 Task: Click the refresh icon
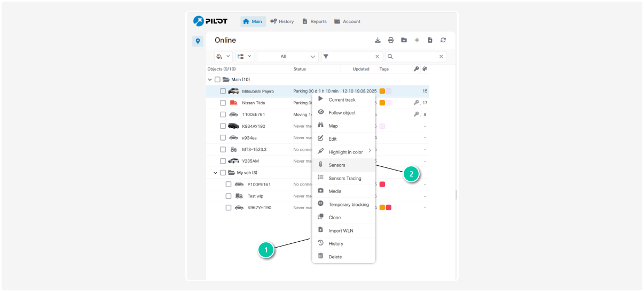coord(443,40)
